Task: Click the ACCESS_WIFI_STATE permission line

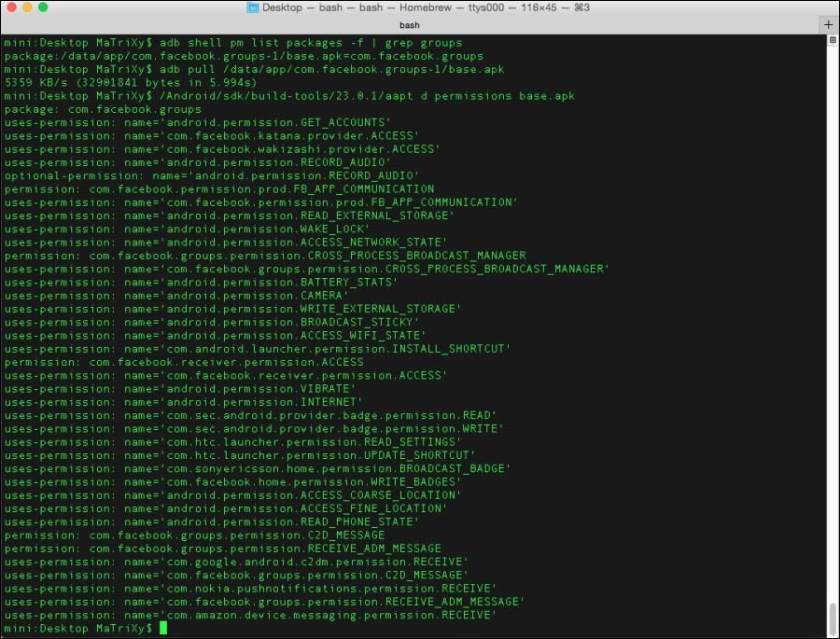Action: (x=216, y=336)
